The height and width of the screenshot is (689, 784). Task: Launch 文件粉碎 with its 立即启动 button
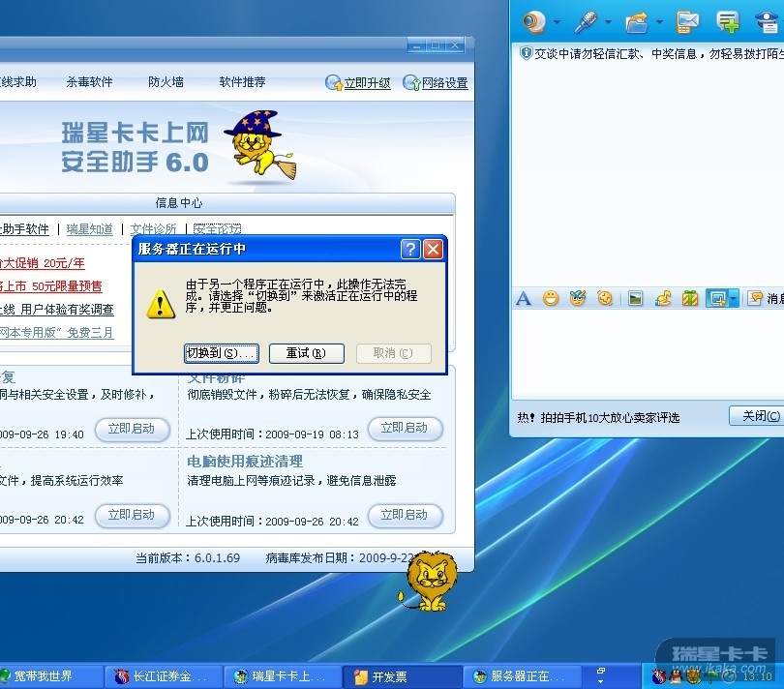(405, 429)
